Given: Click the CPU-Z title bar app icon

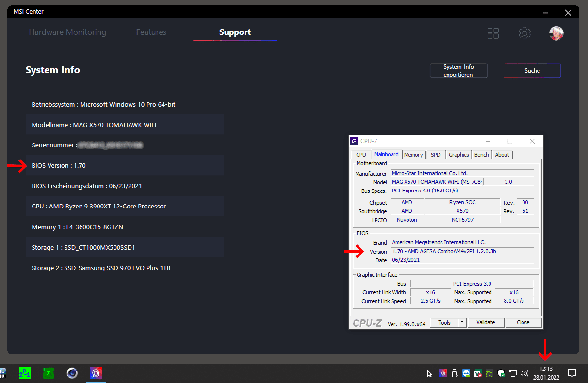Looking at the screenshot, I should coord(355,141).
